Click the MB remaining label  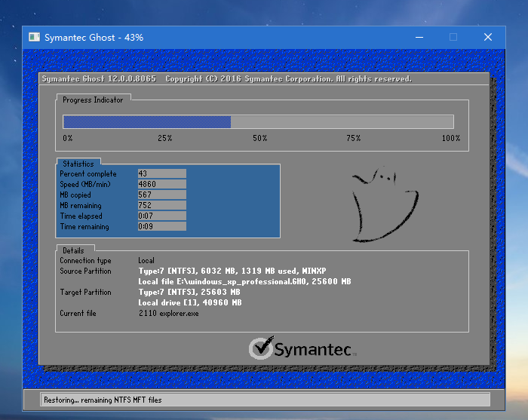[x=81, y=206]
